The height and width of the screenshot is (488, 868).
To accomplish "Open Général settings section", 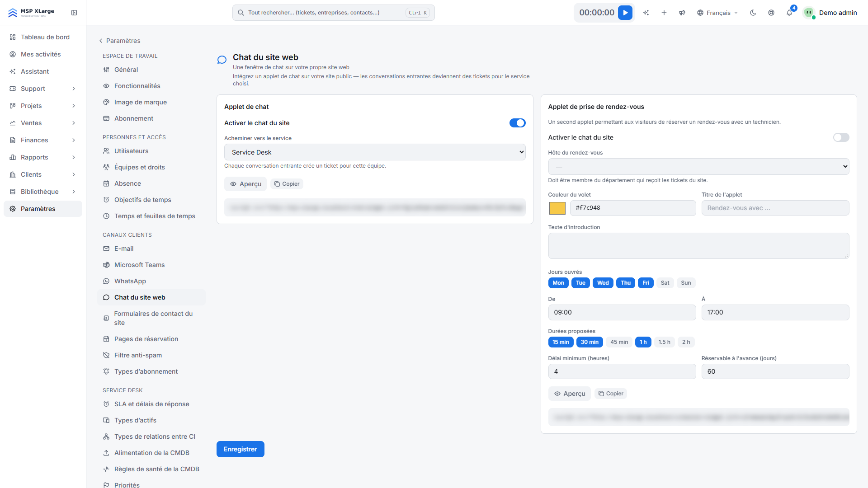I will [x=151, y=70].
